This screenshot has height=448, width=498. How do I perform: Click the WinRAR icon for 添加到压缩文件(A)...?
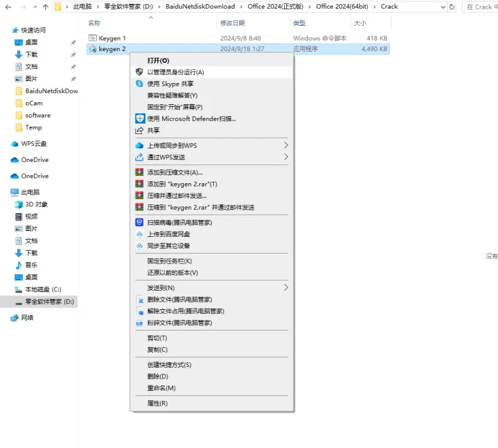point(139,173)
